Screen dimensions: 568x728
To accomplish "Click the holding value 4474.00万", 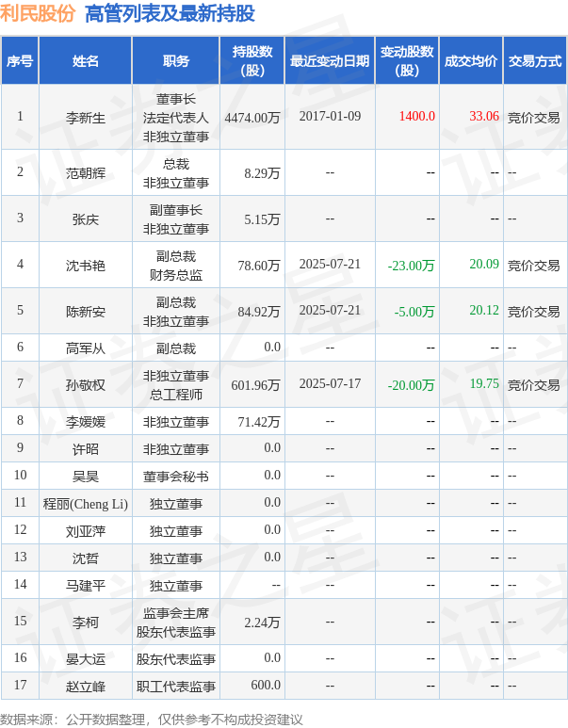I will (252, 118).
